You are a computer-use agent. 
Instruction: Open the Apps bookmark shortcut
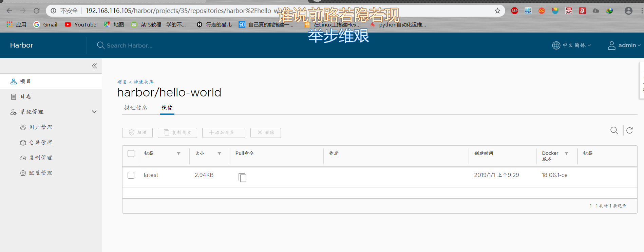(x=16, y=24)
